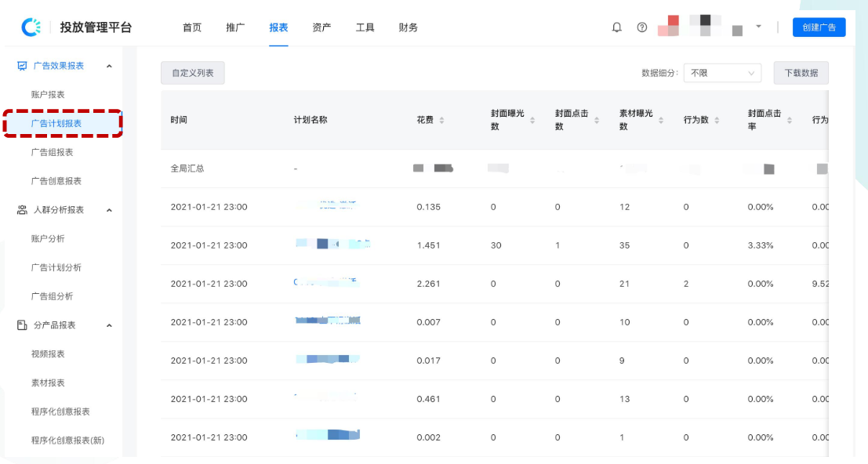This screenshot has height=464, width=868.
Task: Click the 下载数据 button
Action: click(x=801, y=72)
